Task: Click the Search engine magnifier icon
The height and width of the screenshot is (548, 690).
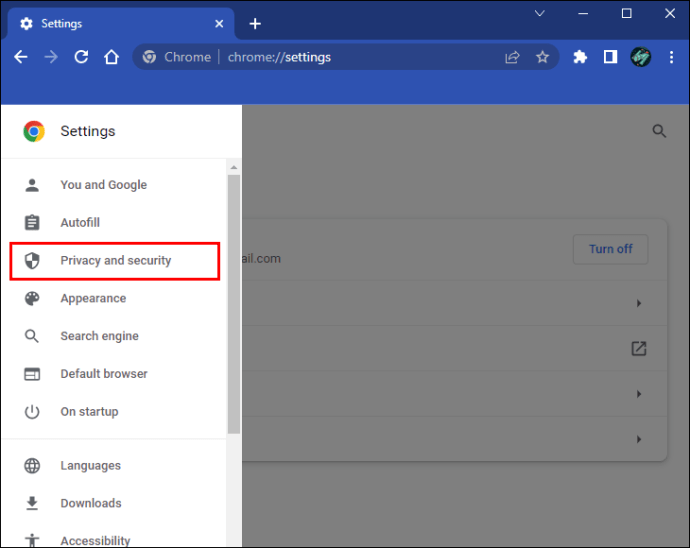Action: click(x=32, y=336)
